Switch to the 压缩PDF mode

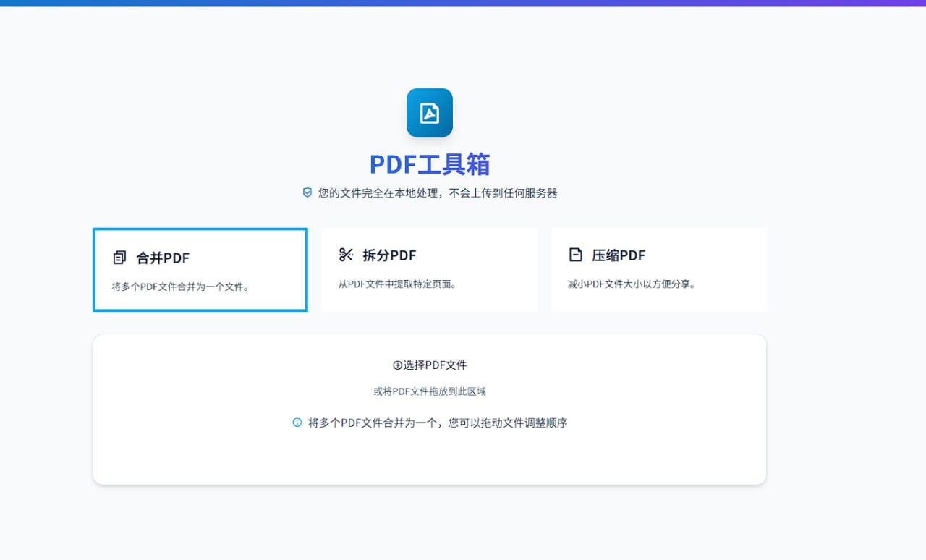coord(658,268)
